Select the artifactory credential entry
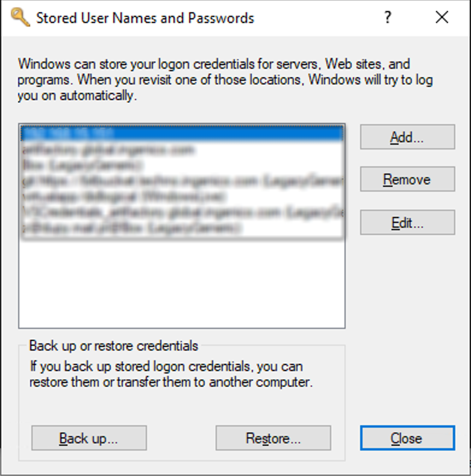 click(x=108, y=149)
